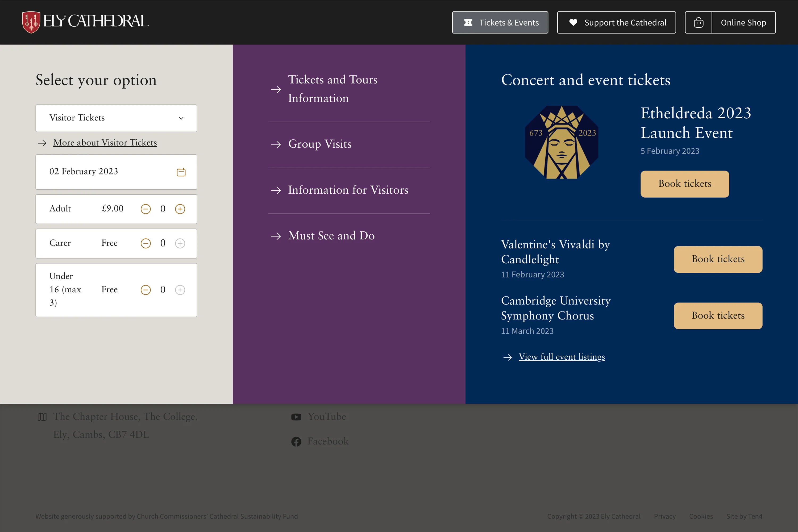Click the Ely Cathedral shield logo
This screenshot has width=798, height=532.
point(31,22)
